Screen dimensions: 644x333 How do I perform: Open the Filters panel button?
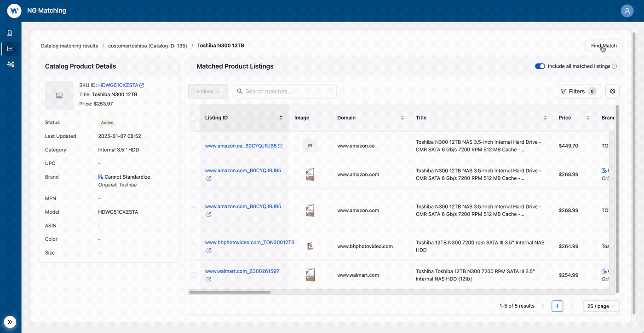pos(578,91)
